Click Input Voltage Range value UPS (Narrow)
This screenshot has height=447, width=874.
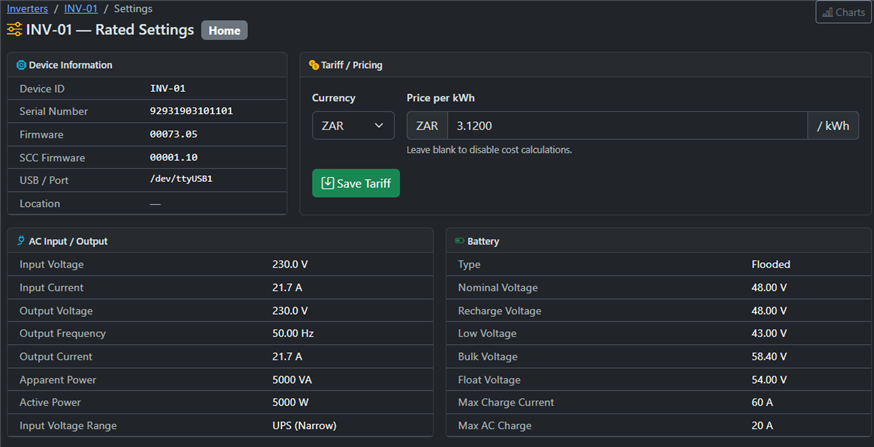[304, 425]
